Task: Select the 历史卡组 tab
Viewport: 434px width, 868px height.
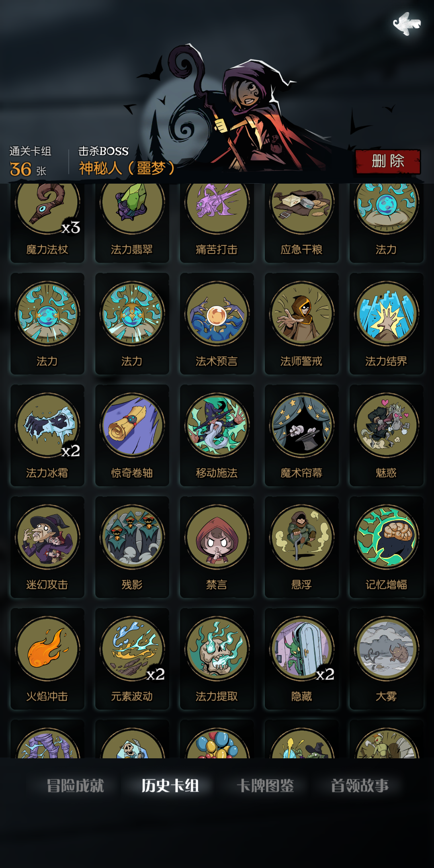Action: 170,785
